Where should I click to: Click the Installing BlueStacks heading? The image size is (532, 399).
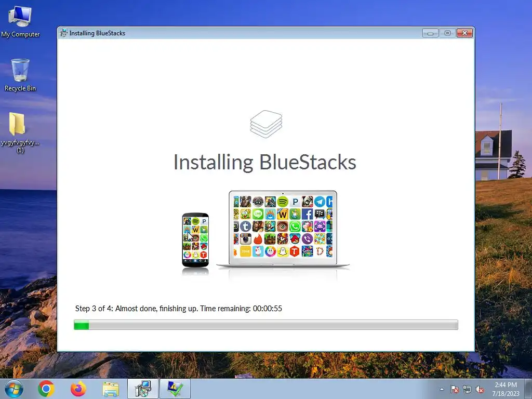click(264, 162)
